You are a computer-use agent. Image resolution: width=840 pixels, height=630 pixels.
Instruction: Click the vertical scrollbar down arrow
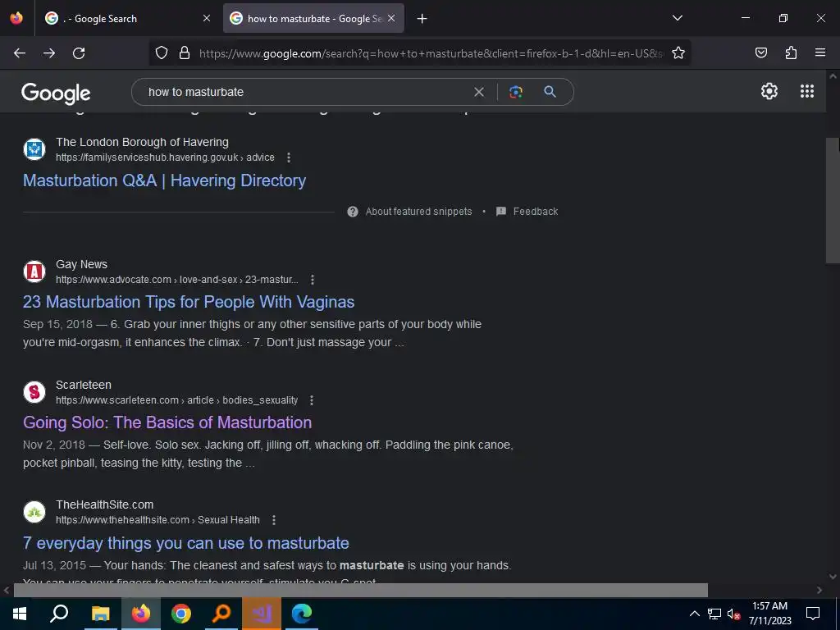point(833,577)
